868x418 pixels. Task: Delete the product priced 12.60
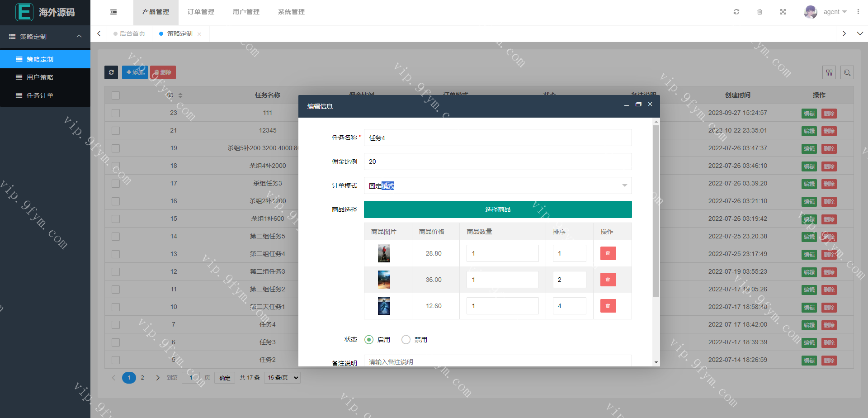[x=608, y=306]
